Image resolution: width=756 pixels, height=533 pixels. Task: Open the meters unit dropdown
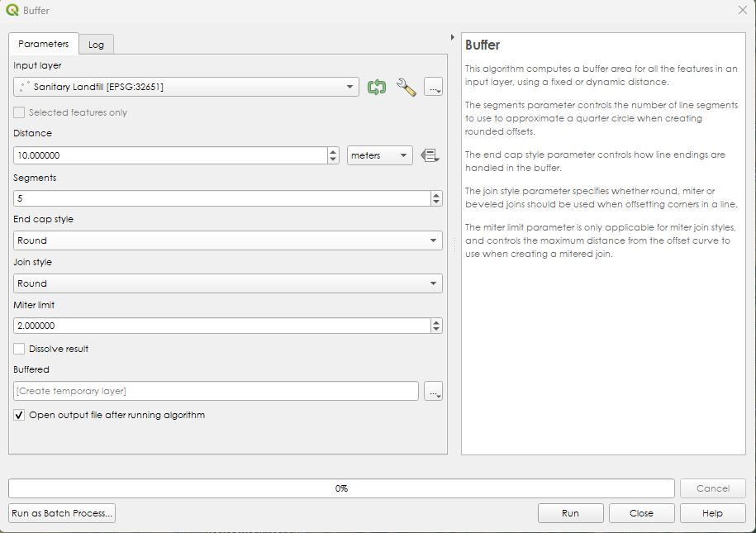coord(380,155)
